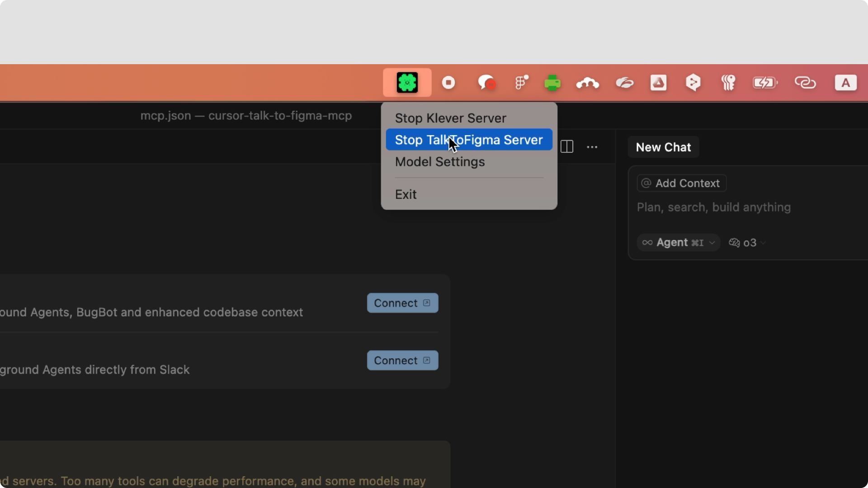The height and width of the screenshot is (488, 868).
Task: Open the Figma menu bar icon
Action: coord(521,83)
